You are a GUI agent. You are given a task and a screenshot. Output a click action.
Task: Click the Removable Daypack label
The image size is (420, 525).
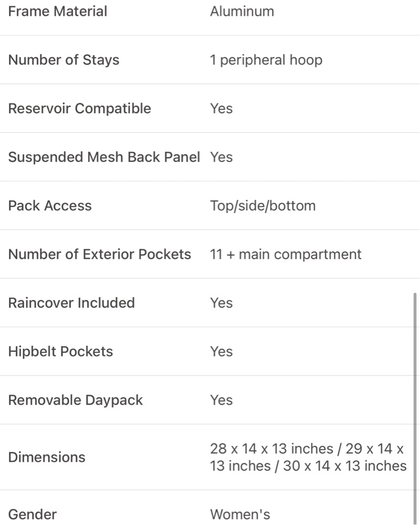point(76,400)
